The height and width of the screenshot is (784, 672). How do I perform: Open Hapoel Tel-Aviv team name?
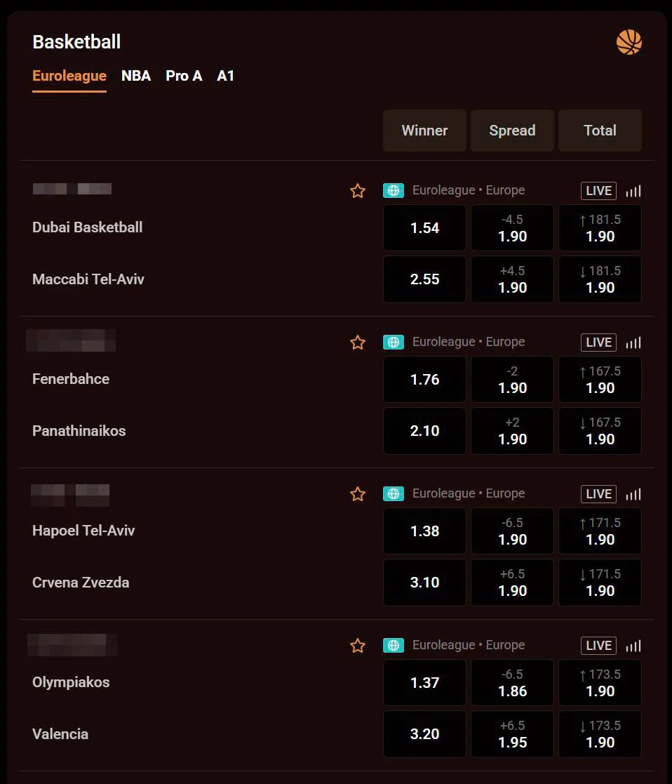coord(83,531)
